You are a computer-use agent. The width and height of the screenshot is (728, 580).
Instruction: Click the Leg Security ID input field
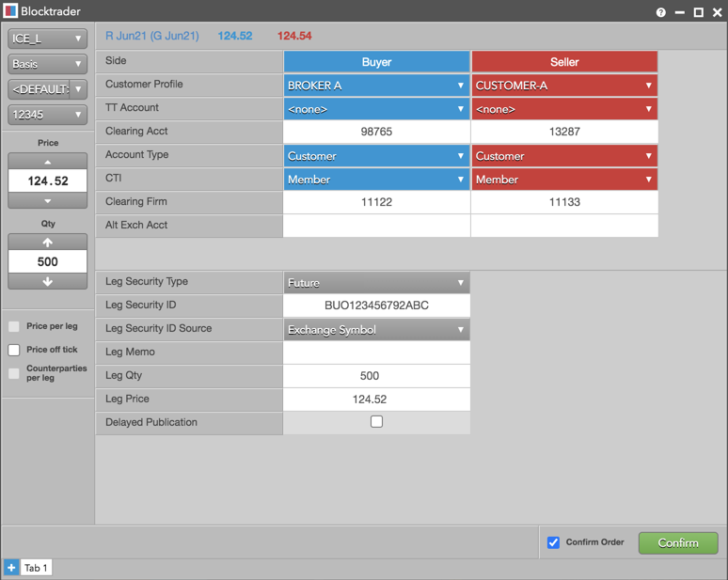[376, 306]
